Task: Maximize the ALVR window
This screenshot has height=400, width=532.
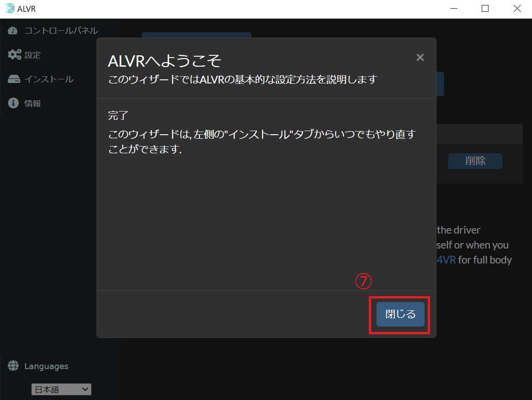Action: tap(485, 9)
